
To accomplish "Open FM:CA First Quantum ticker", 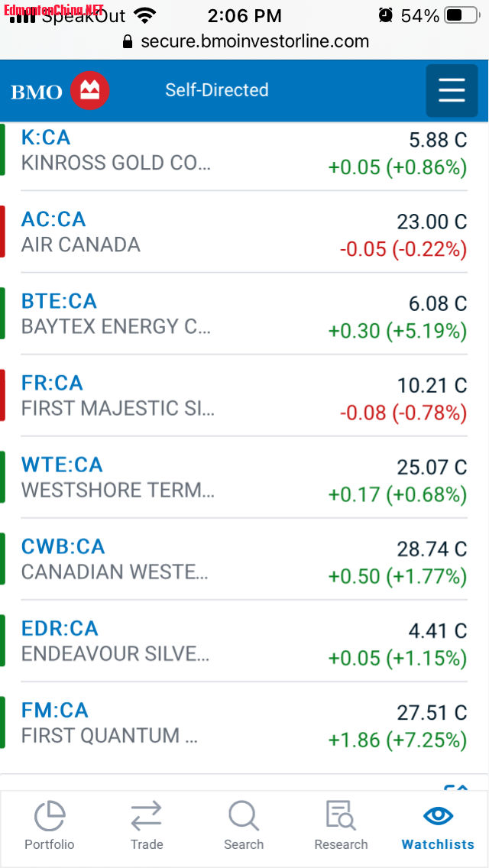I will point(54,711).
